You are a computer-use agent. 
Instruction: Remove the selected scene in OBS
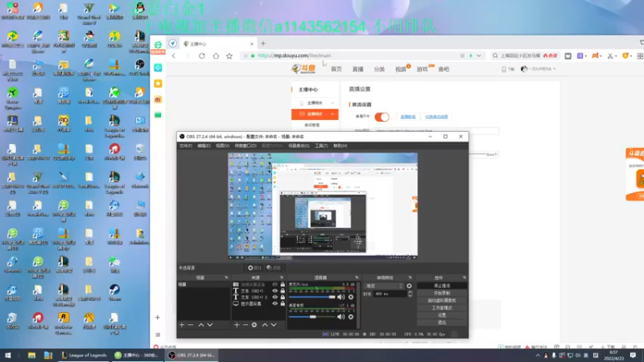click(191, 325)
